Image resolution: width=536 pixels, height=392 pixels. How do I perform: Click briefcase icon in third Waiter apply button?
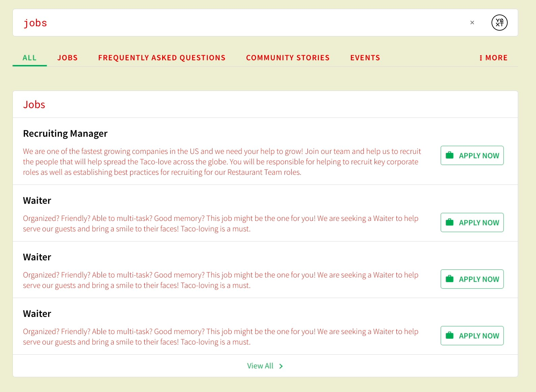(x=449, y=335)
